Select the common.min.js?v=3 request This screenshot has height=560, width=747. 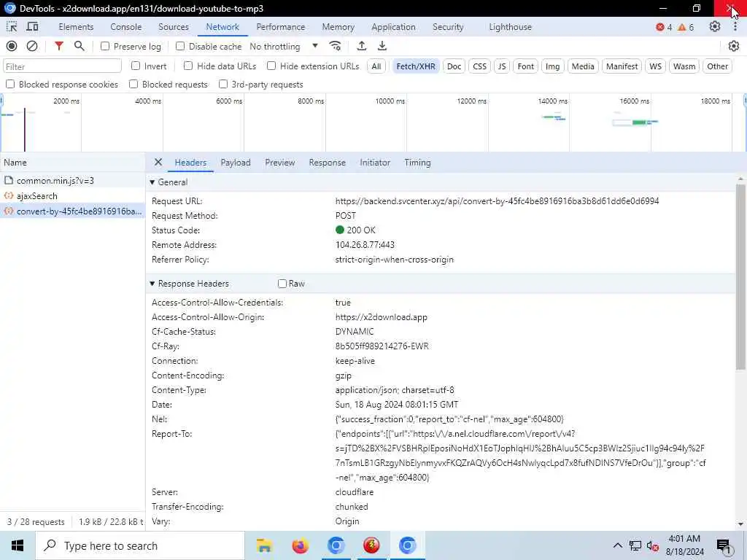(x=72, y=181)
